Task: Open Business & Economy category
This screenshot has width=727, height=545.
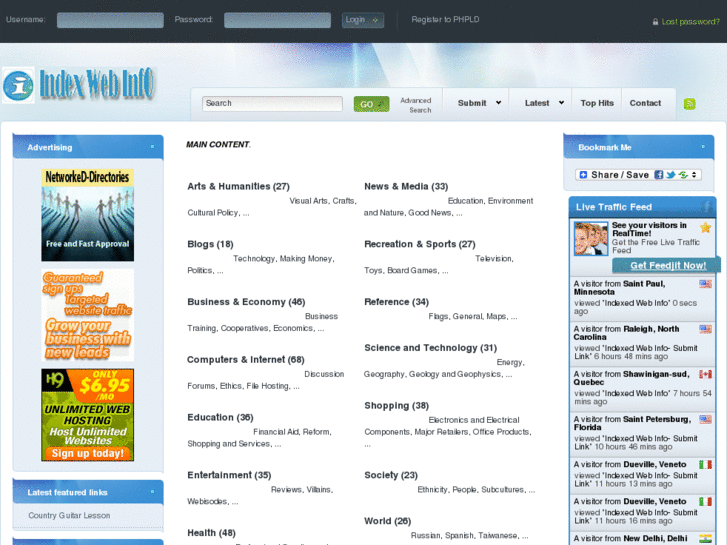Action: 246,302
